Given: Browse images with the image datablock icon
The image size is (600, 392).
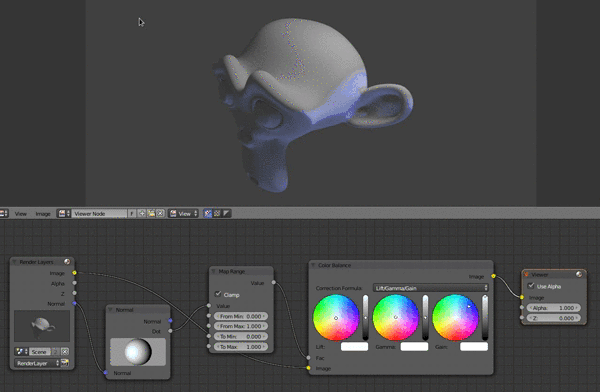Looking at the screenshot, I should [x=64, y=214].
